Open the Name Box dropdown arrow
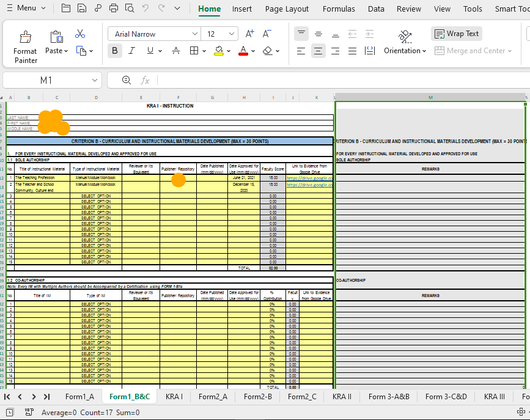The image size is (530, 420). pyautogui.click(x=95, y=80)
